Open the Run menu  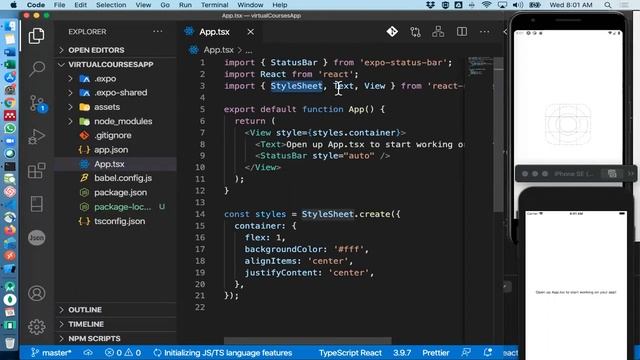(185, 5)
